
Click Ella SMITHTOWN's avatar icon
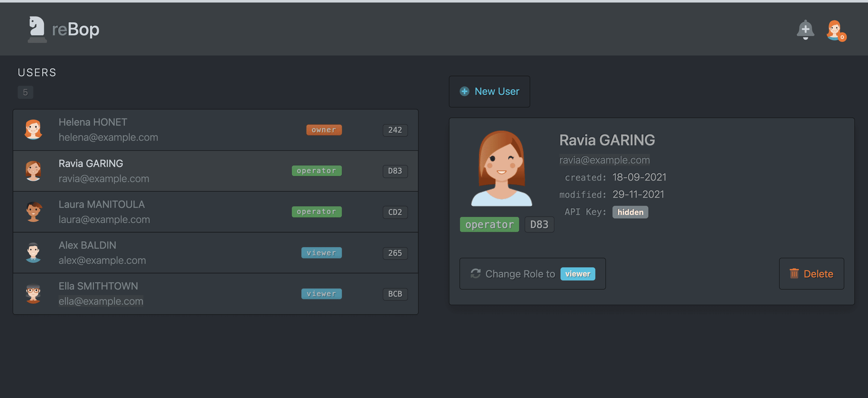coord(33,294)
